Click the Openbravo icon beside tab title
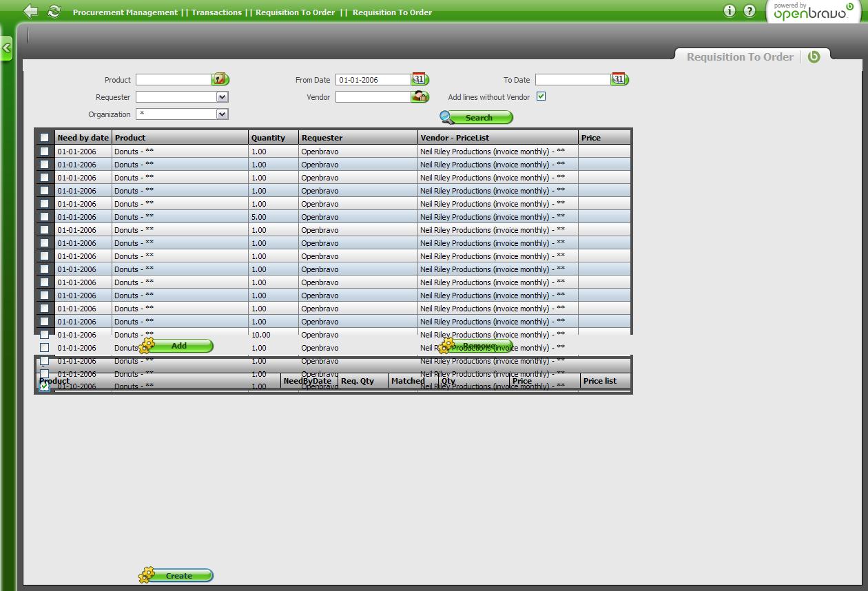Image resolution: width=868 pixels, height=591 pixels. (x=814, y=57)
